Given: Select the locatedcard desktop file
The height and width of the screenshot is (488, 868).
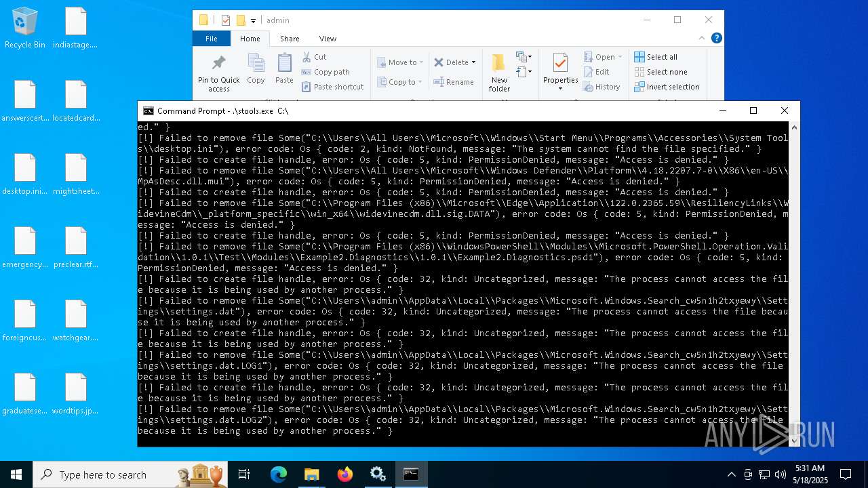Looking at the screenshot, I should point(75,102).
